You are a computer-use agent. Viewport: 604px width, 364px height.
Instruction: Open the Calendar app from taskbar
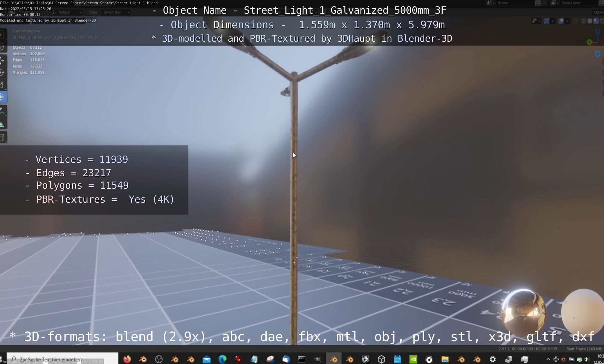coord(397,359)
